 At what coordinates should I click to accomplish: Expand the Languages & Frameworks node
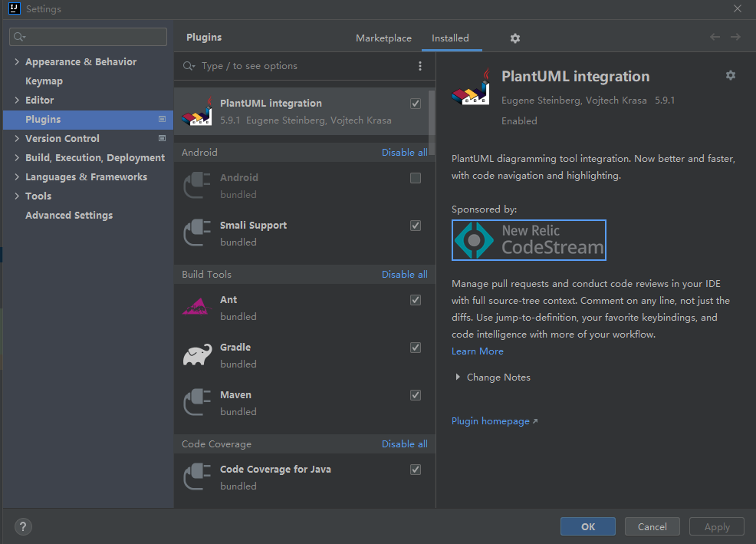[17, 177]
